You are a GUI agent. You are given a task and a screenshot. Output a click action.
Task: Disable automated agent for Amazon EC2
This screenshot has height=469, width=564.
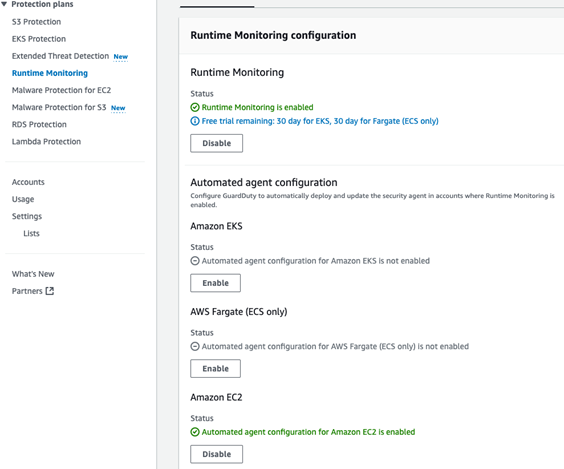coord(217,454)
